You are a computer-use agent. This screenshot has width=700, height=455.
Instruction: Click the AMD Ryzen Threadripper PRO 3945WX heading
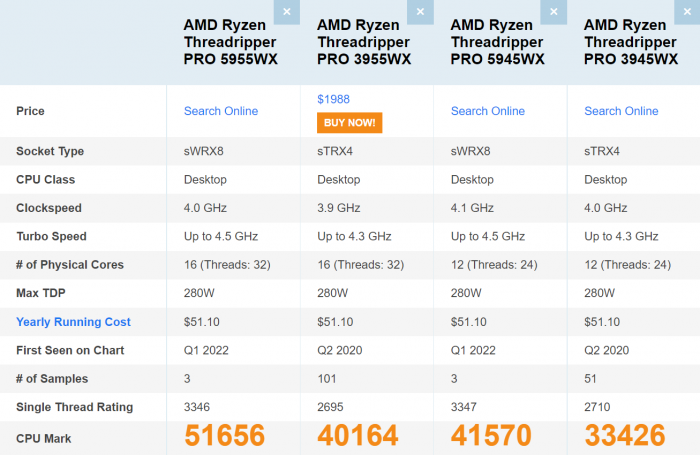click(631, 42)
